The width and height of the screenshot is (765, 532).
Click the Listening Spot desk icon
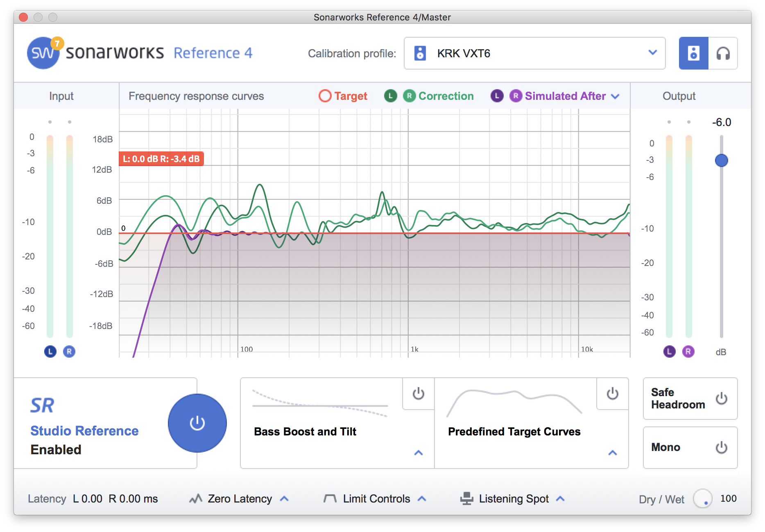(466, 498)
